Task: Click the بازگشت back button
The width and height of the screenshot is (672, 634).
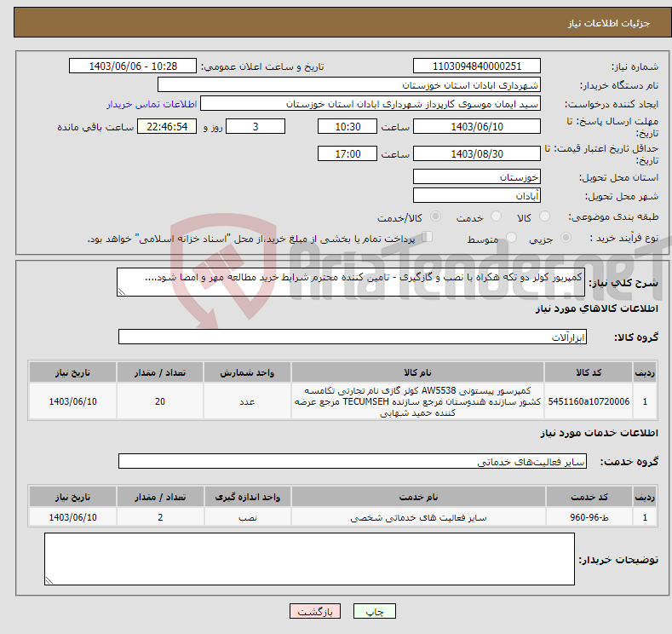Action: 315,611
